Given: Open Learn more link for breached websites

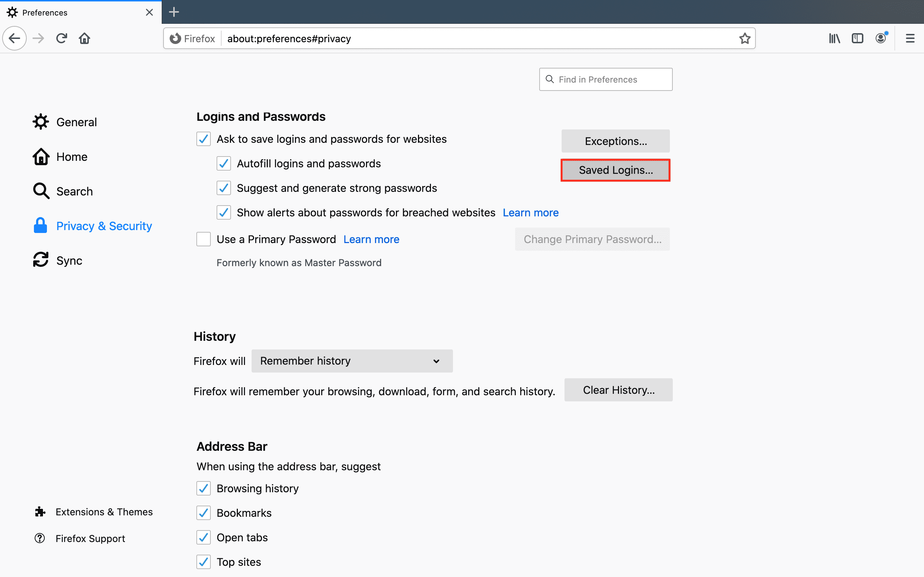Looking at the screenshot, I should tap(530, 212).
